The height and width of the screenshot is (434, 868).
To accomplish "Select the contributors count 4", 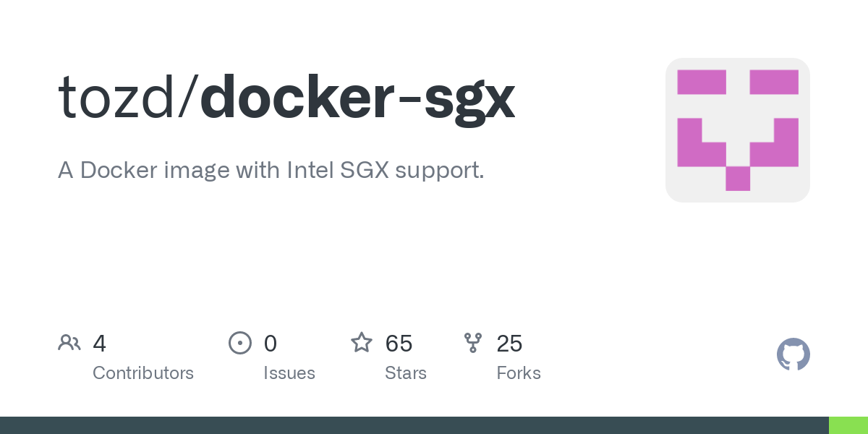I will [100, 344].
